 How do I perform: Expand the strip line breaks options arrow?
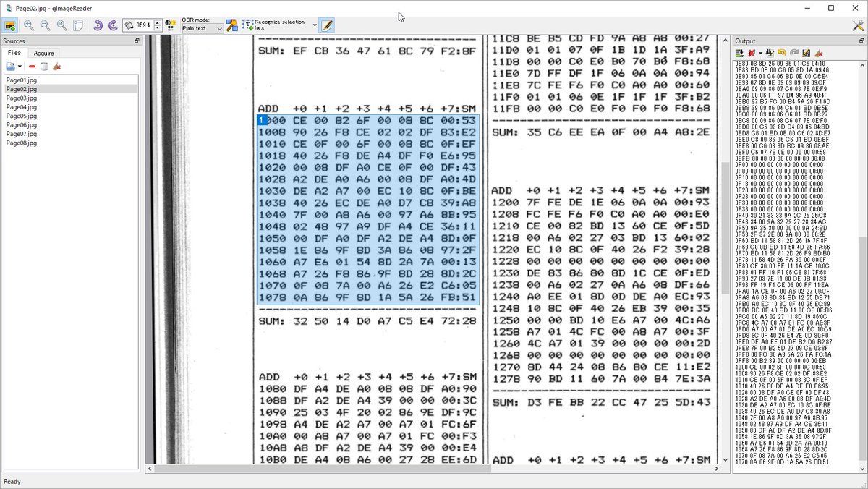(760, 53)
